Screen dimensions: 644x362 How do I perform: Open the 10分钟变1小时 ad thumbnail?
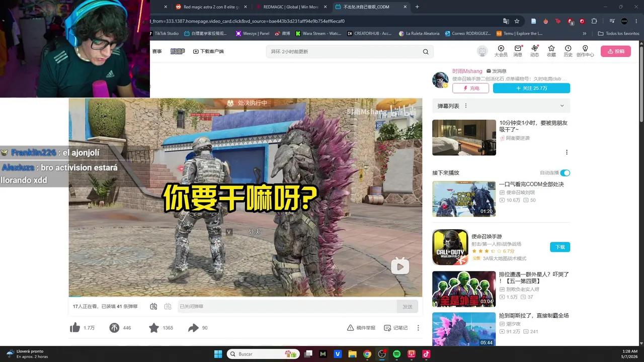pos(464,137)
